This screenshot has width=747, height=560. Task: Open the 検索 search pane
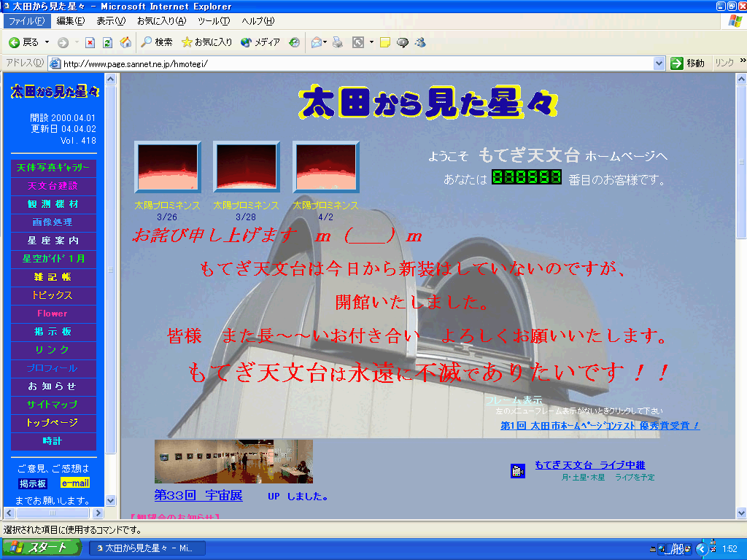pyautogui.click(x=157, y=42)
